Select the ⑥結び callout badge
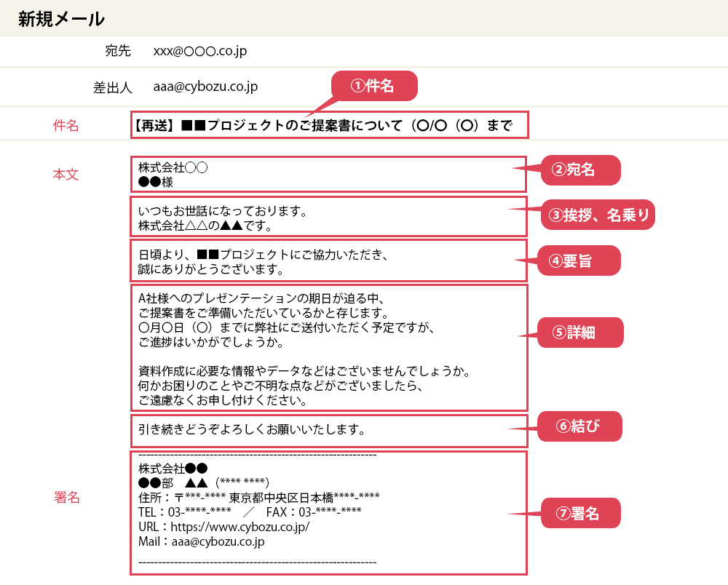 pyautogui.click(x=579, y=426)
